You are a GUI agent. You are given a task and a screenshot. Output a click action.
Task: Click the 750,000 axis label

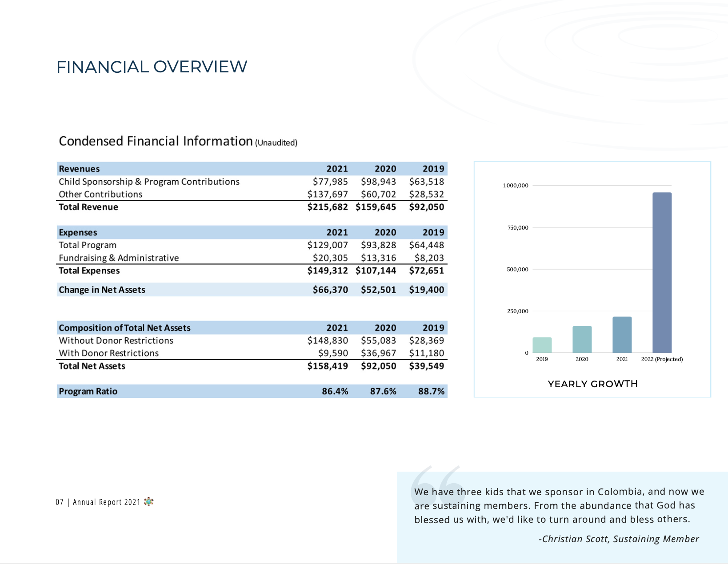(x=518, y=228)
